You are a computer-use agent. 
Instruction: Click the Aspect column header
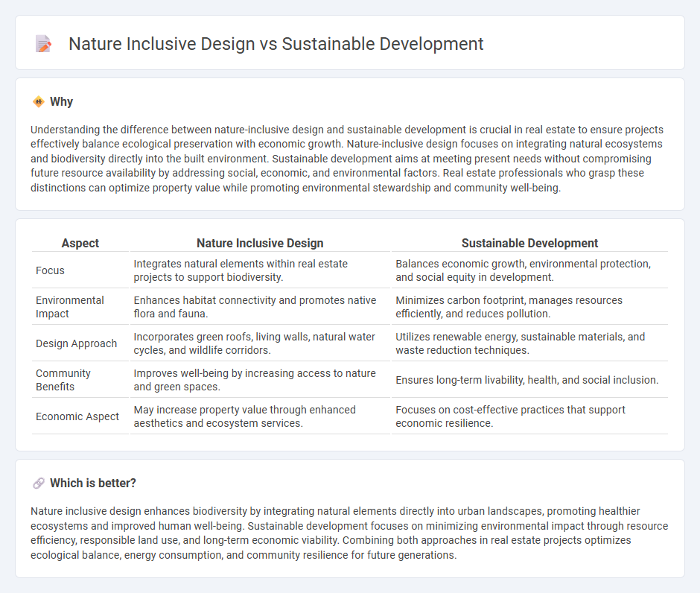pos(80,243)
